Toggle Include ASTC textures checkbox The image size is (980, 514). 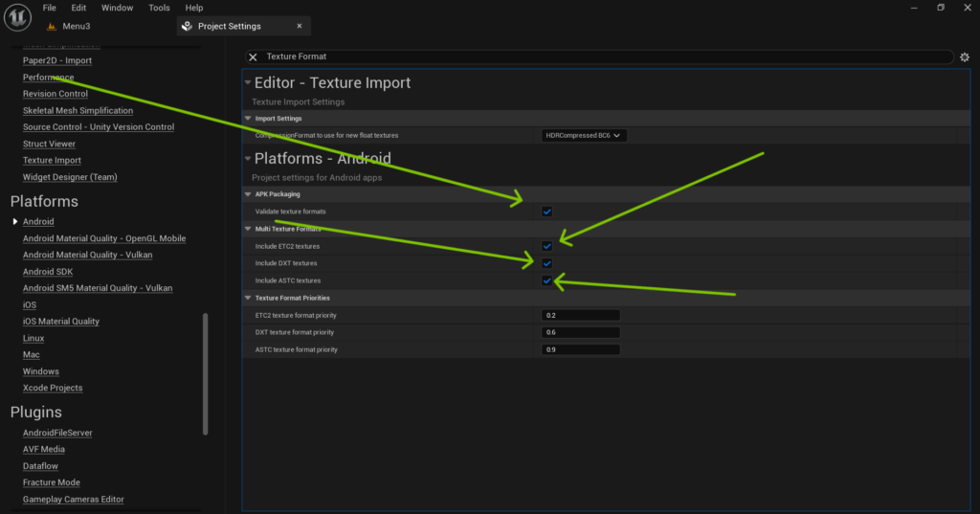pos(546,280)
